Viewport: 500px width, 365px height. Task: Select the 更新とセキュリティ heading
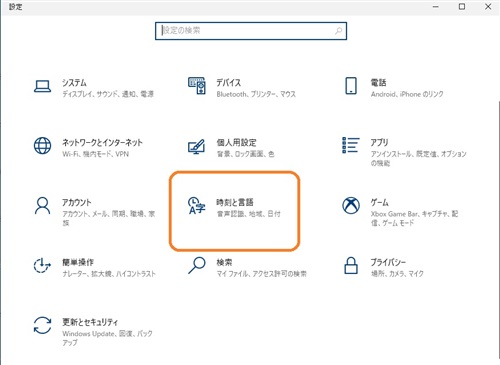point(90,322)
